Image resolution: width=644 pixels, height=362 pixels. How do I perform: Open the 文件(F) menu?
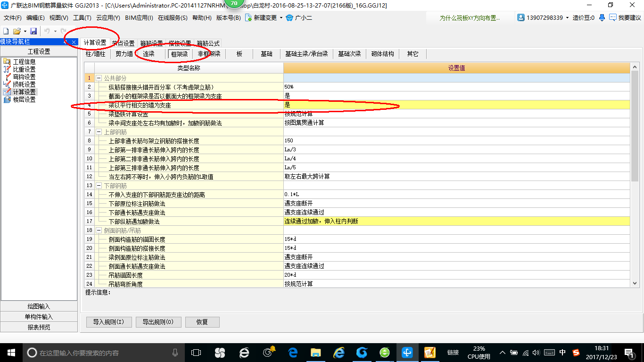tap(13, 18)
